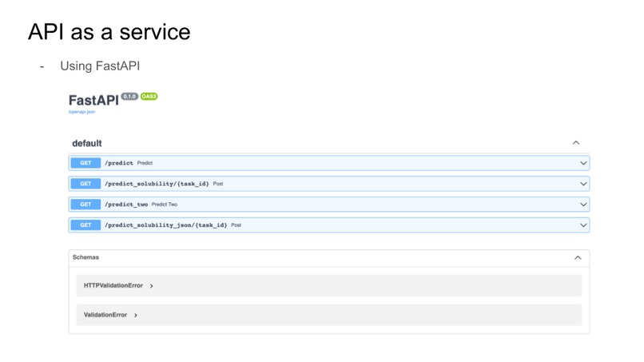The width and height of the screenshot is (644, 362).
Task: Select the /predict path text
Action: [119, 163]
